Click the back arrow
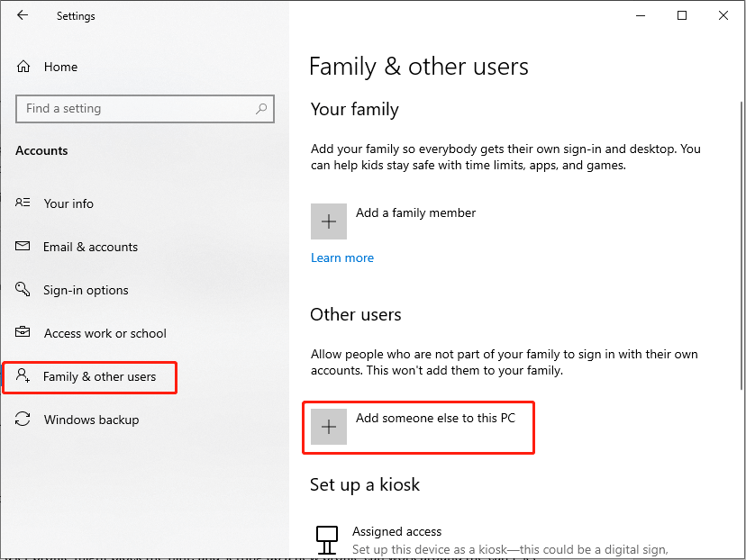Image resolution: width=746 pixels, height=560 pixels. tap(22, 15)
